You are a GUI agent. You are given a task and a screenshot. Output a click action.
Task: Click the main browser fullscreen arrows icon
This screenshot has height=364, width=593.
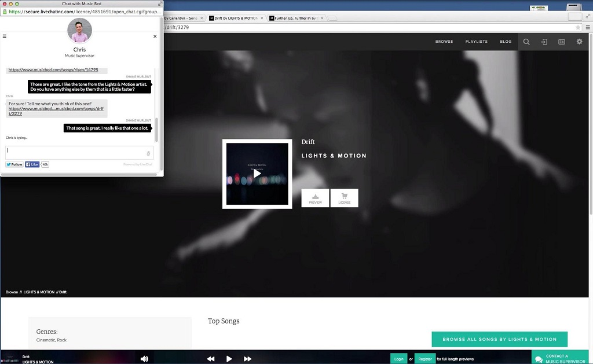tap(588, 16)
